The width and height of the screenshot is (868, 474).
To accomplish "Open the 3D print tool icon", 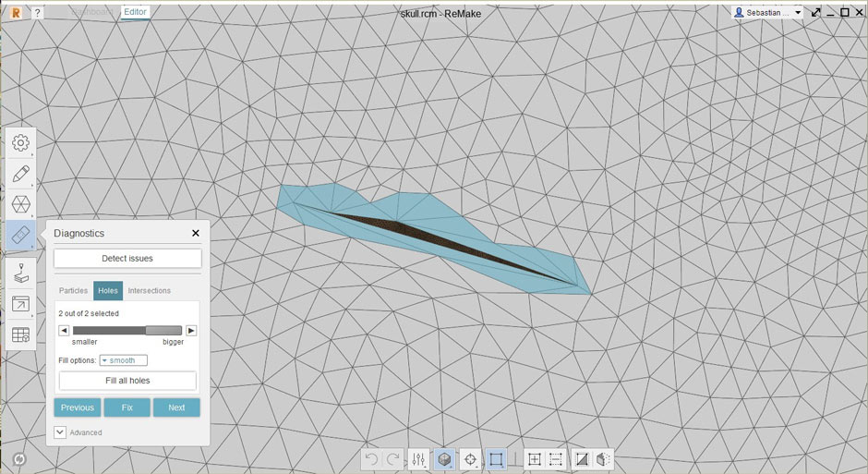I will (x=20, y=273).
